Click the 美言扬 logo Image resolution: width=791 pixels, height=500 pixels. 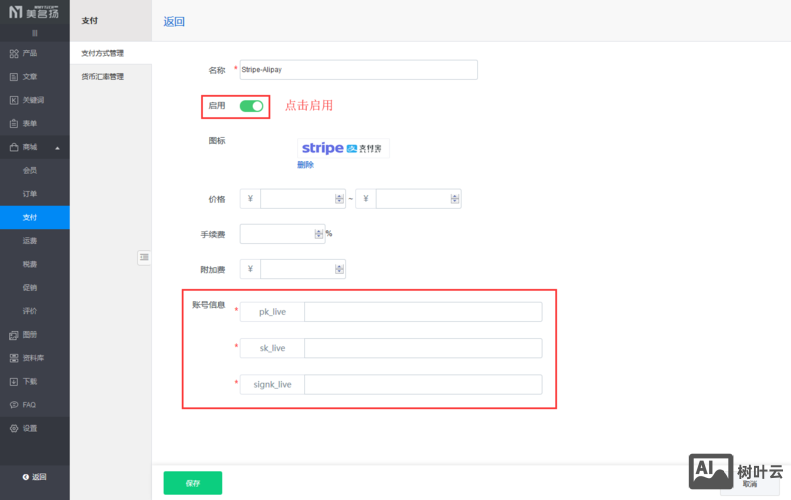point(34,12)
